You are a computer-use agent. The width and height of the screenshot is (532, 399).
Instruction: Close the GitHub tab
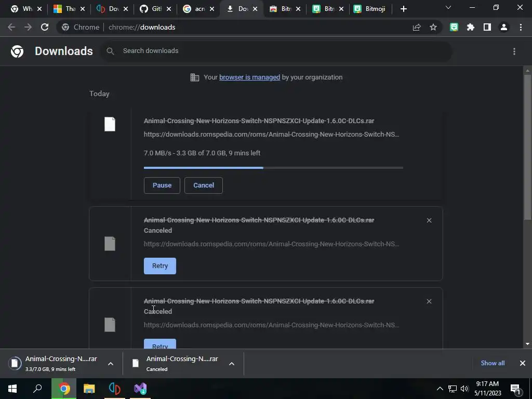click(x=169, y=9)
